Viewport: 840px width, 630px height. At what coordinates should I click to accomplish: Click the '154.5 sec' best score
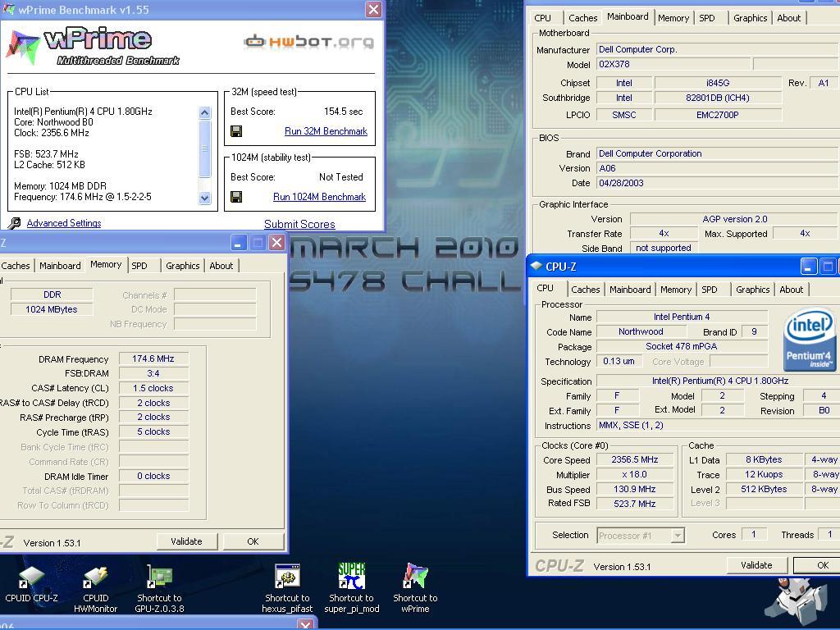pos(344,112)
